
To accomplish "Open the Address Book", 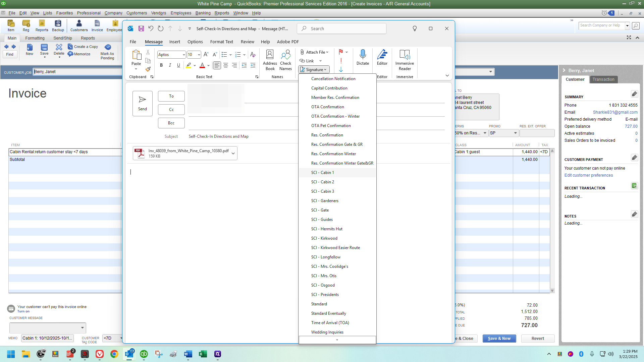I will [x=270, y=60].
